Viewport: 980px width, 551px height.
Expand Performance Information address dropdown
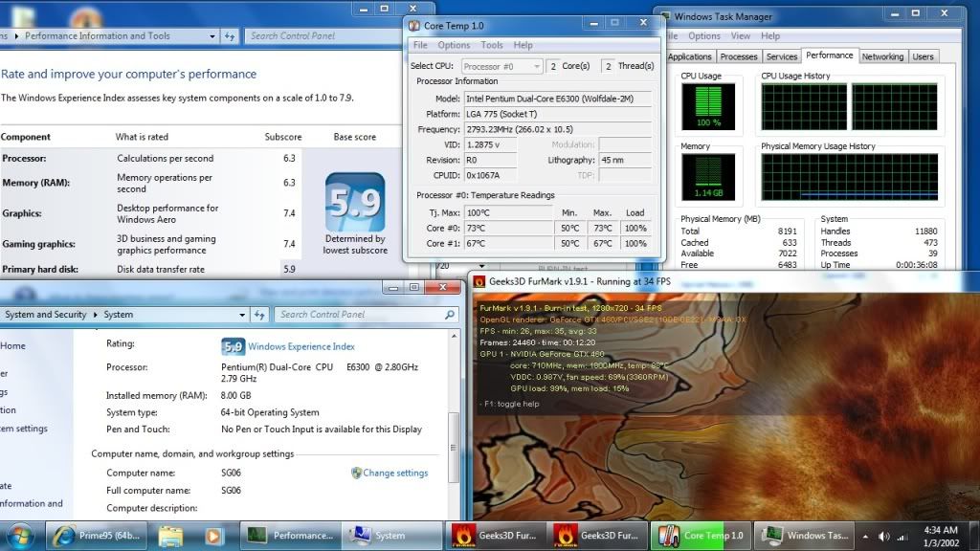coord(212,36)
